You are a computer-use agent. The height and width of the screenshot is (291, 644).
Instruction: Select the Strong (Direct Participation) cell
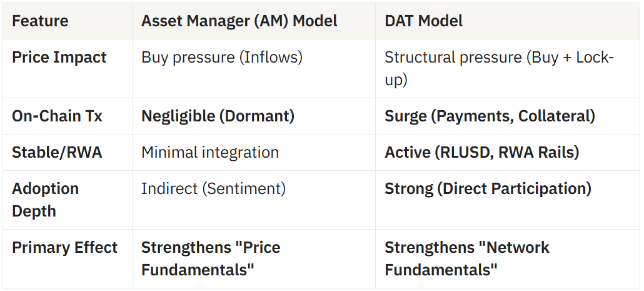pyautogui.click(x=488, y=189)
